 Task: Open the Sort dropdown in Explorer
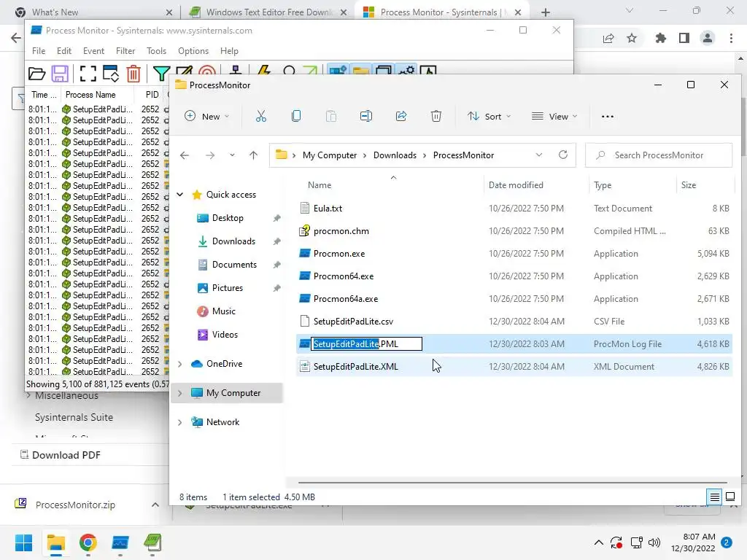click(489, 116)
